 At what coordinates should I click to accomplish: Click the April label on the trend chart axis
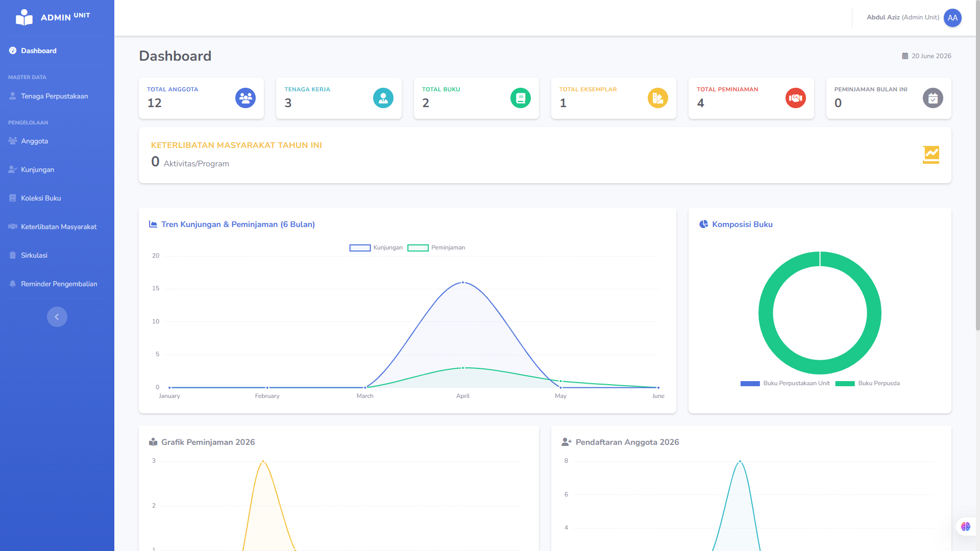[x=463, y=396]
